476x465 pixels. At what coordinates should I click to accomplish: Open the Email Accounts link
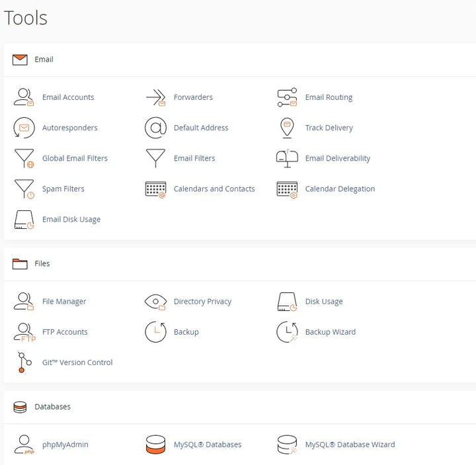(68, 97)
